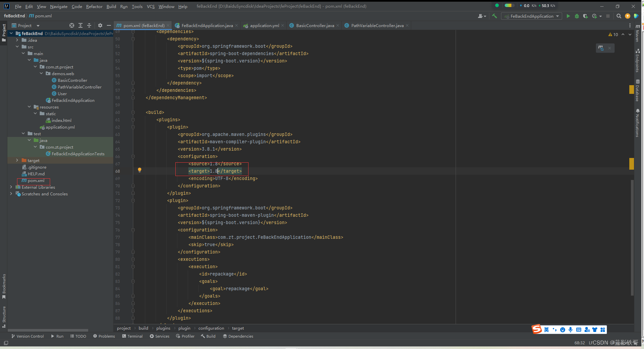
Task: Click the editor vertical scrollbar thumb
Action: [x=632, y=238]
